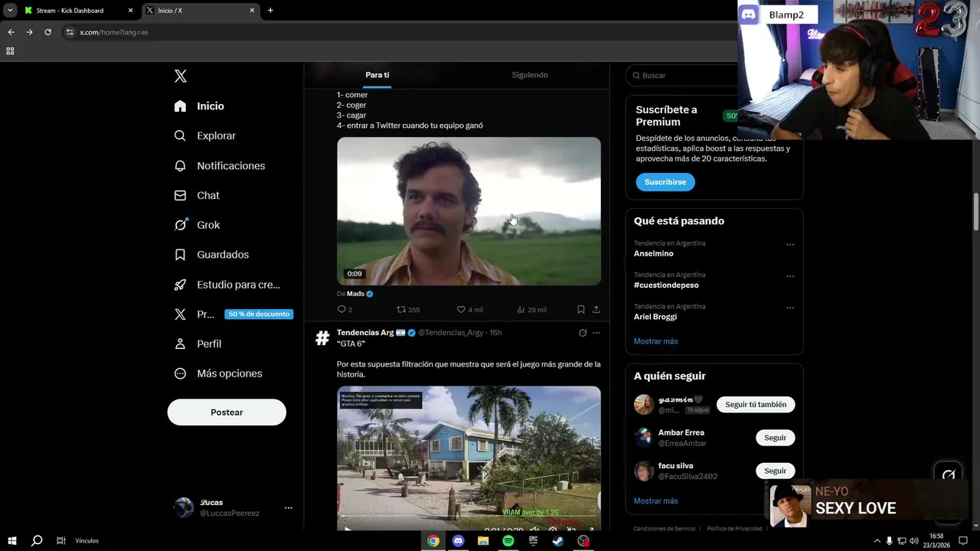Bookmark the Mads video post
Viewport: 980px width, 551px height.
[x=581, y=309]
